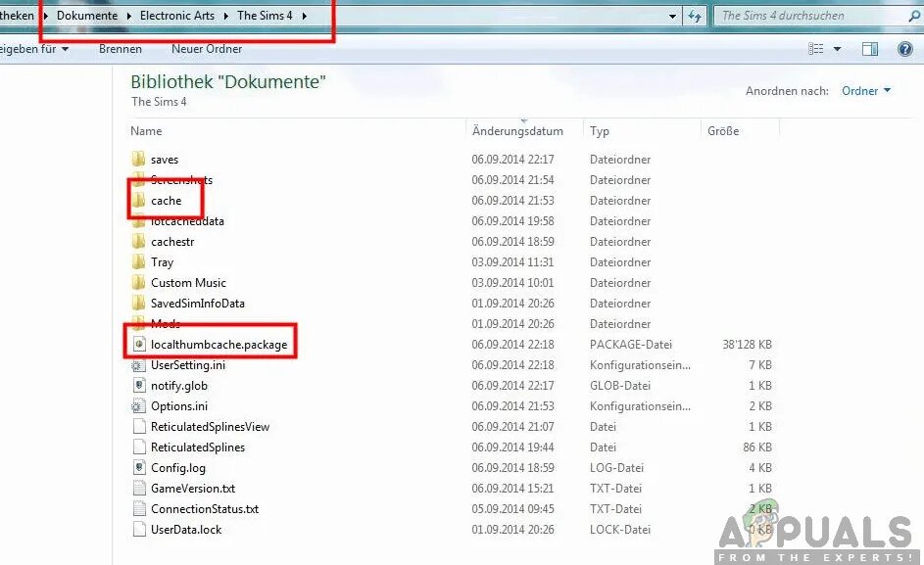
Task: Select the Options.ini file icon
Action: click(x=138, y=406)
